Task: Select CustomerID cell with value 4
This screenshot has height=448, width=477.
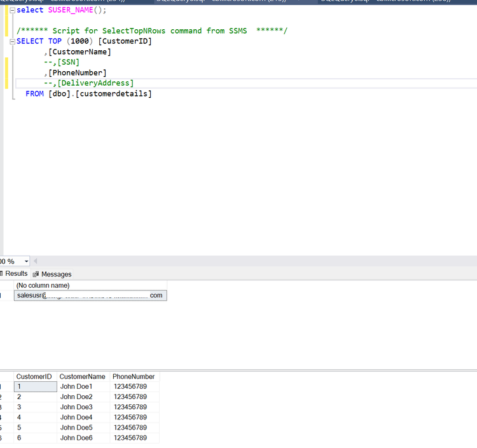Action: coord(35,417)
